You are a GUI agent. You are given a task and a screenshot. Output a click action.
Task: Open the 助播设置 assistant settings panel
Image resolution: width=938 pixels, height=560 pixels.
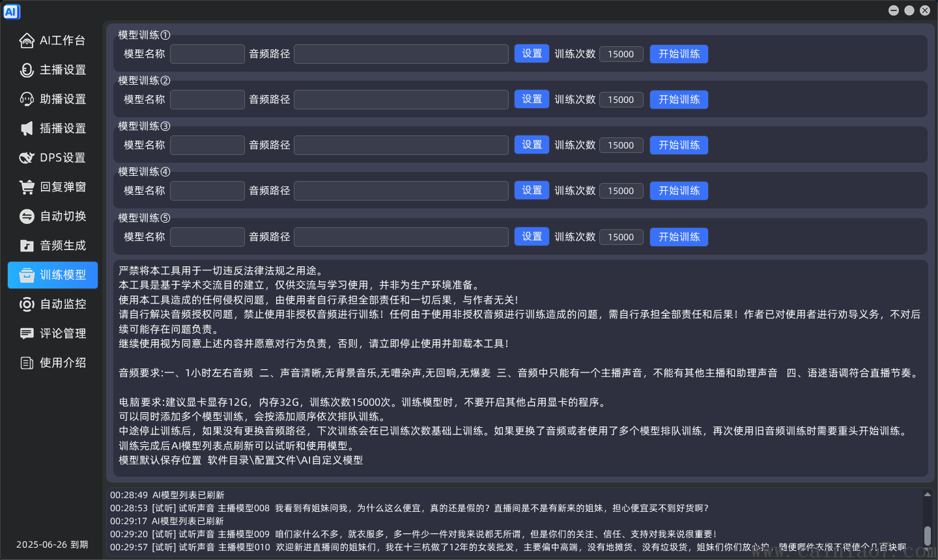point(52,99)
